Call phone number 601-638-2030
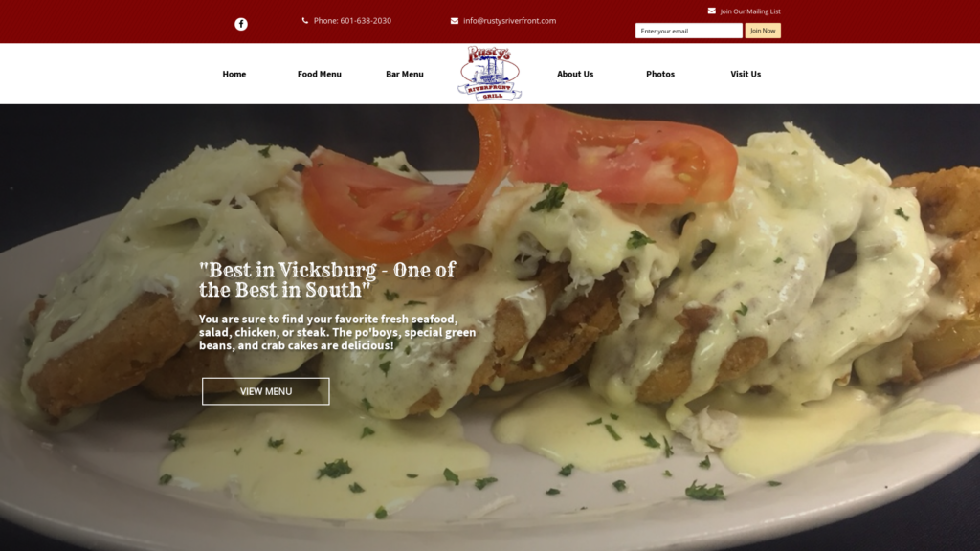980x551 pixels. pyautogui.click(x=352, y=21)
